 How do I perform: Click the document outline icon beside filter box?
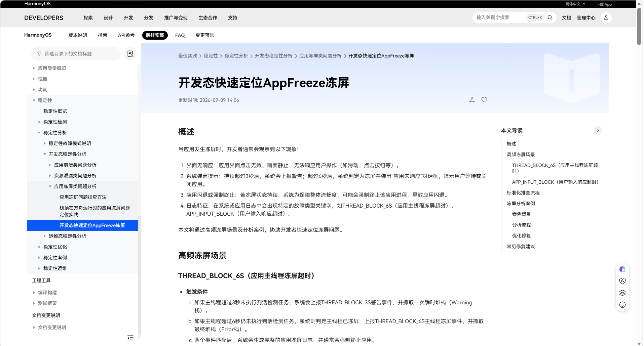[x=130, y=54]
